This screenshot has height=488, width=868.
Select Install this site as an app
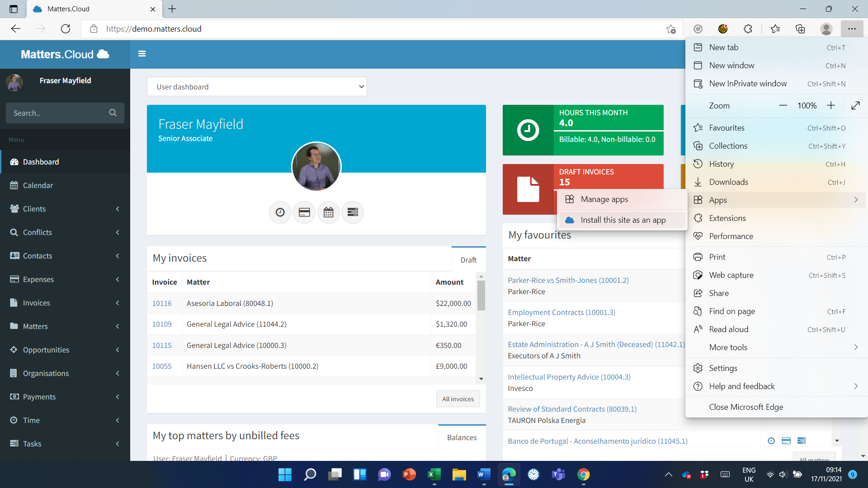click(623, 220)
